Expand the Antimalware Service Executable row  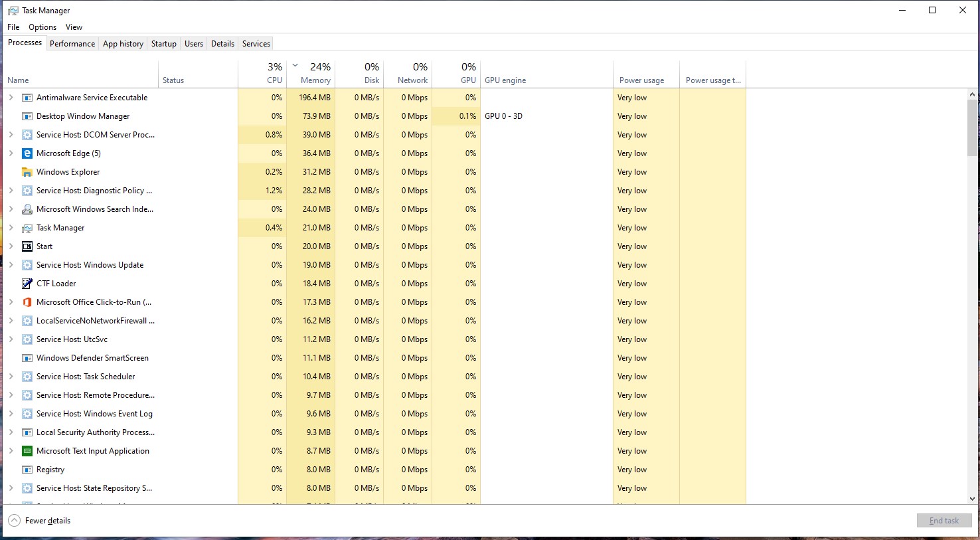coord(11,98)
